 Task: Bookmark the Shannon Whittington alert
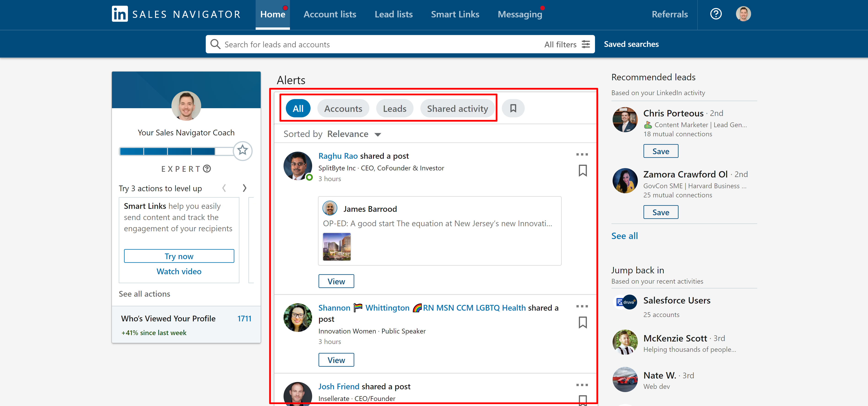coord(583,323)
